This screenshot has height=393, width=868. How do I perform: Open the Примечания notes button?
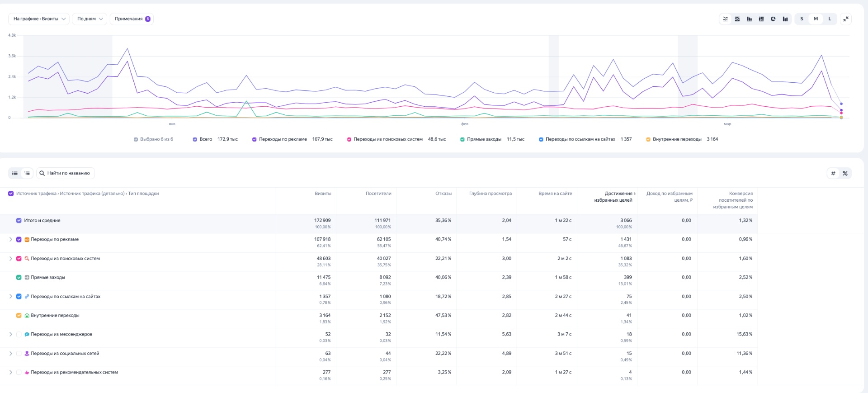pos(132,19)
